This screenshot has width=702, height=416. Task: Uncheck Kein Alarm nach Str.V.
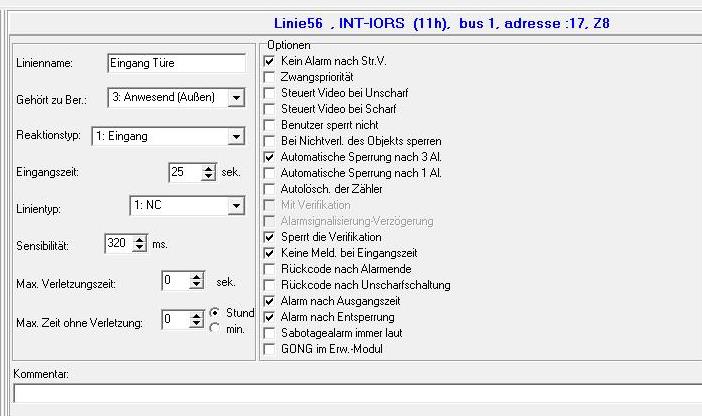[x=270, y=61]
